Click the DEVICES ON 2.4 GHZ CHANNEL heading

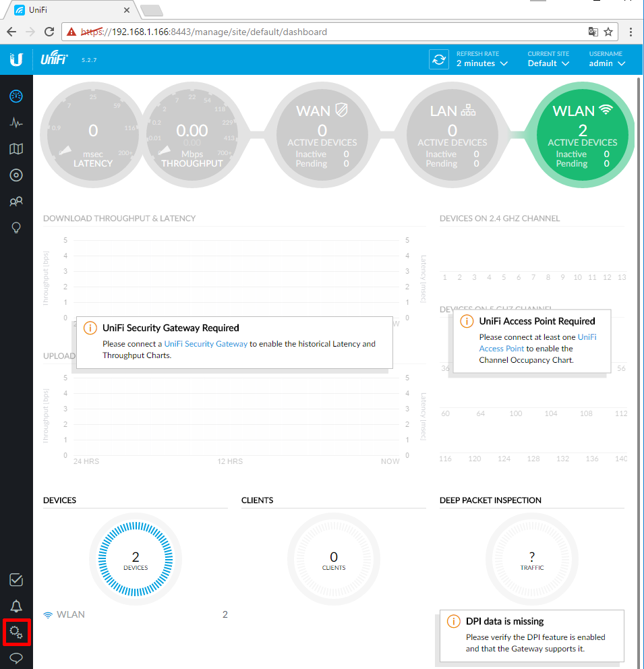(500, 219)
